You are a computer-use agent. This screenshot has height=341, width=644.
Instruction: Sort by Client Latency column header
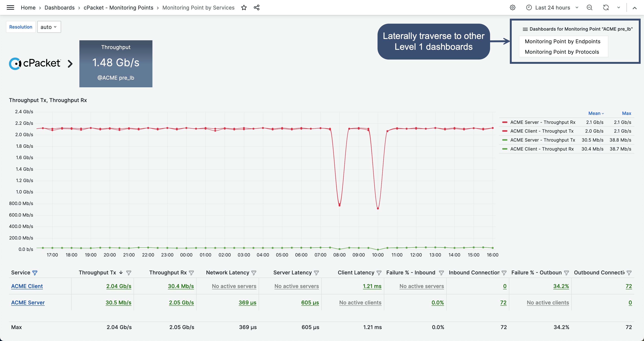point(356,273)
